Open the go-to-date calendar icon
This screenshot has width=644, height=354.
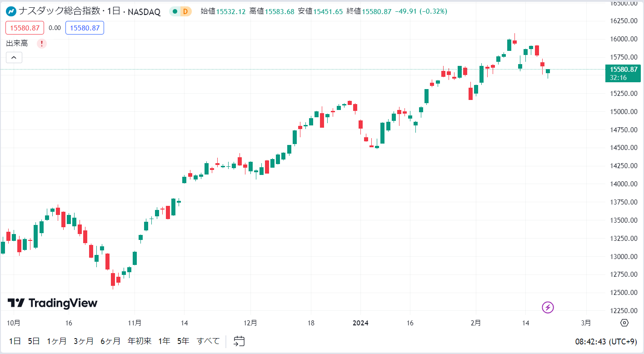[240, 341]
